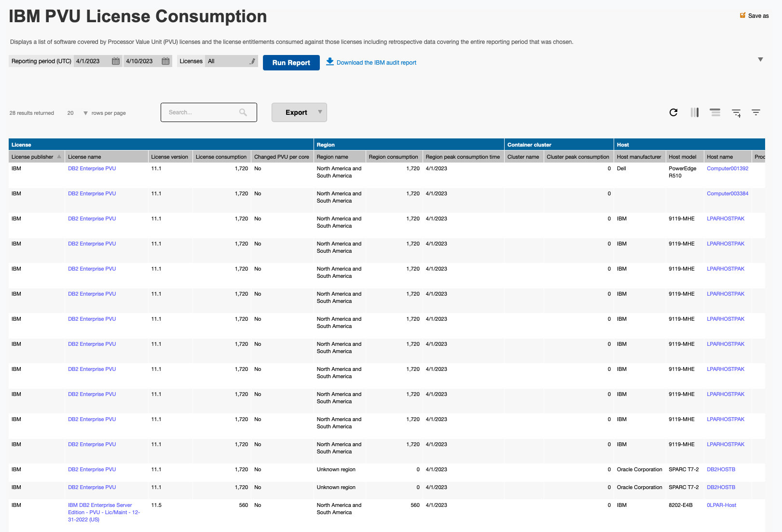This screenshot has height=532, width=782.
Task: Click the Save as icon
Action: click(743, 15)
